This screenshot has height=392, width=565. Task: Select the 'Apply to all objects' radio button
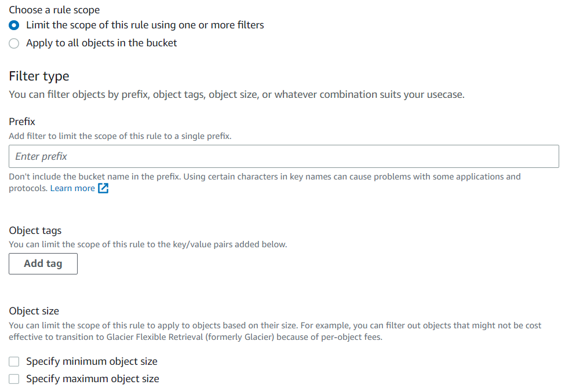tap(14, 43)
